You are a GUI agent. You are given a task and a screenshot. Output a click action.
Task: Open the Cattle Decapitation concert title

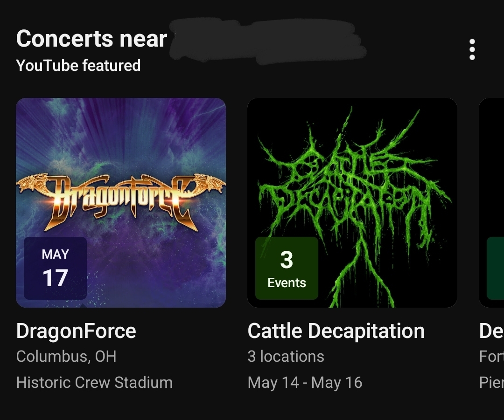pyautogui.click(x=336, y=331)
